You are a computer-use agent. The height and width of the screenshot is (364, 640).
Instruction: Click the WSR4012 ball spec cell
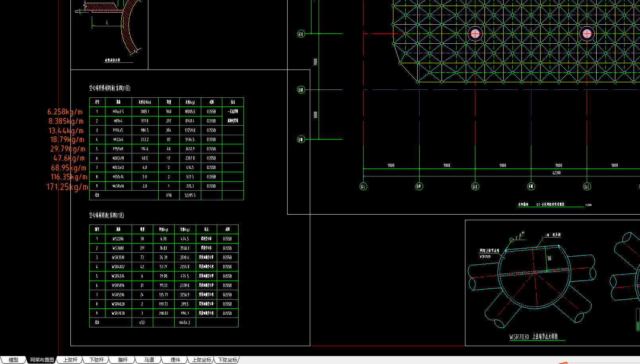tap(118, 267)
